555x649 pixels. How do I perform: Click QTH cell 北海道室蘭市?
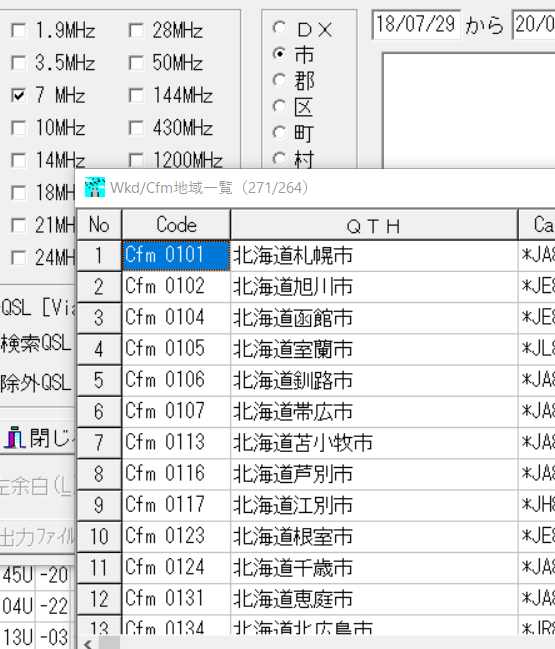tap(374, 349)
